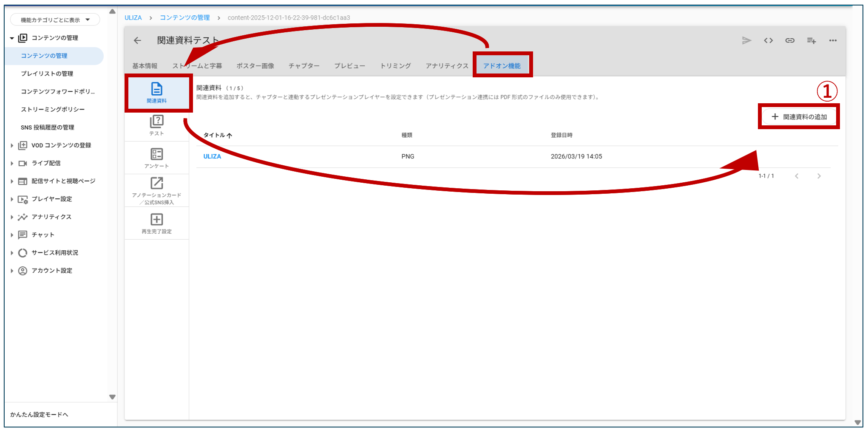
Task: Collapse the コンテンツの管理 sidebar section
Action: (x=12, y=38)
